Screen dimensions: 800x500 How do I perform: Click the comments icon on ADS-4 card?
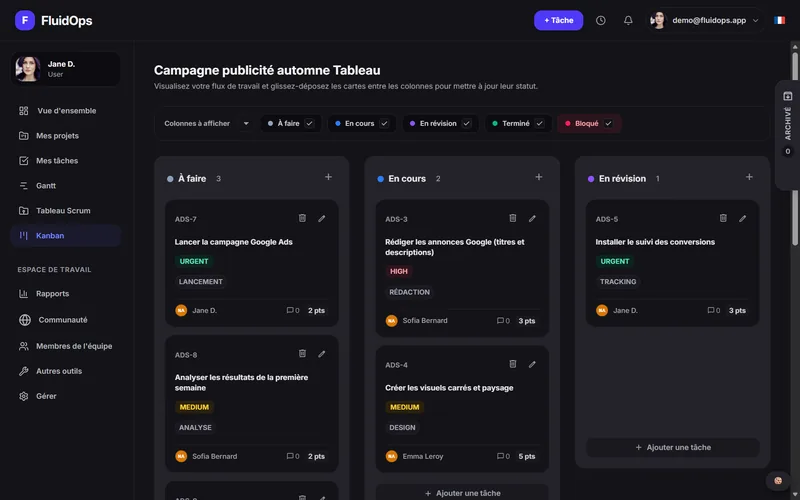pos(500,456)
